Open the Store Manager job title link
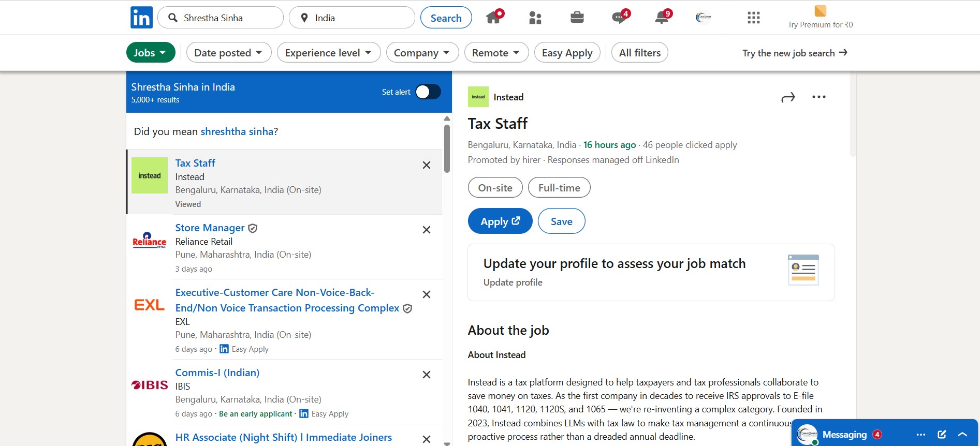980x446 pixels. pos(210,228)
